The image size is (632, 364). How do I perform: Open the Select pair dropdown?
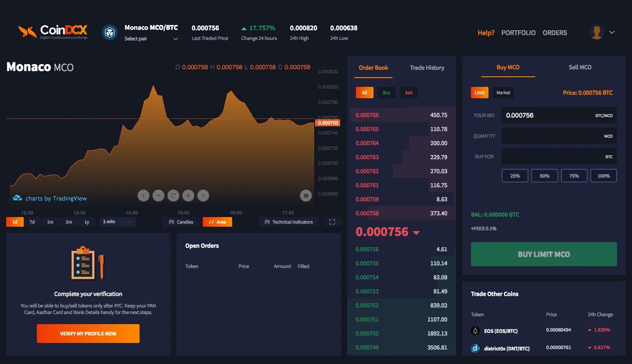pyautogui.click(x=151, y=39)
